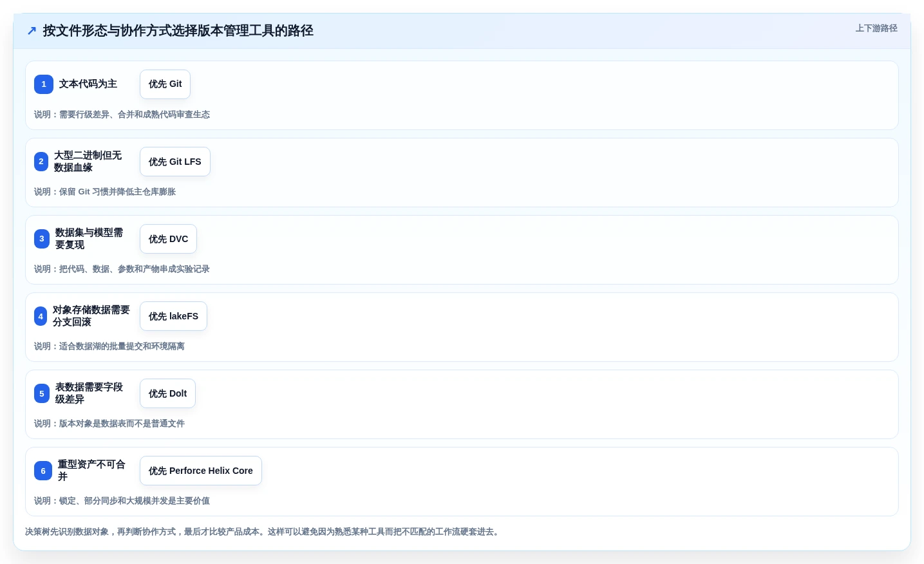Select step number 5 badge
Screen dimensions: 924x564
(42, 393)
